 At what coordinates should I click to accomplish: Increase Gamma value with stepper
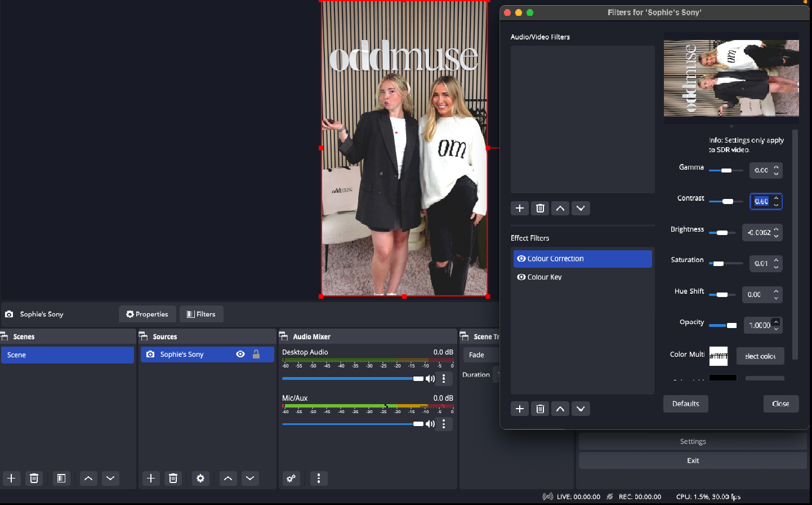(x=777, y=167)
